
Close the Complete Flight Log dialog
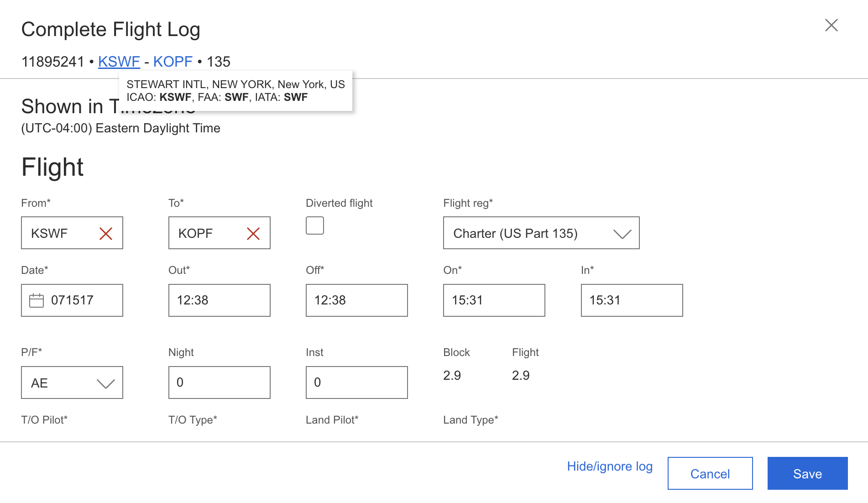pos(831,25)
